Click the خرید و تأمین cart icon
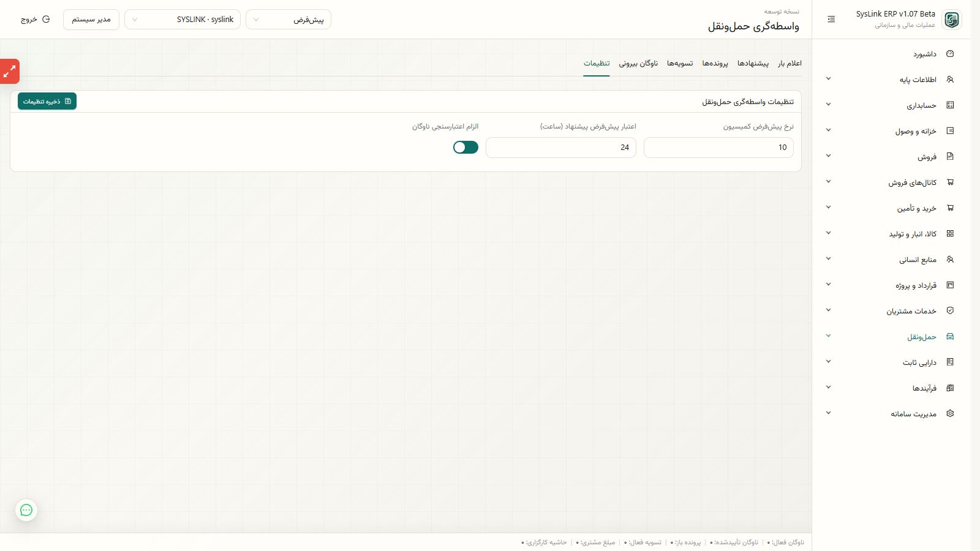The width and height of the screenshot is (980, 551). (x=950, y=208)
